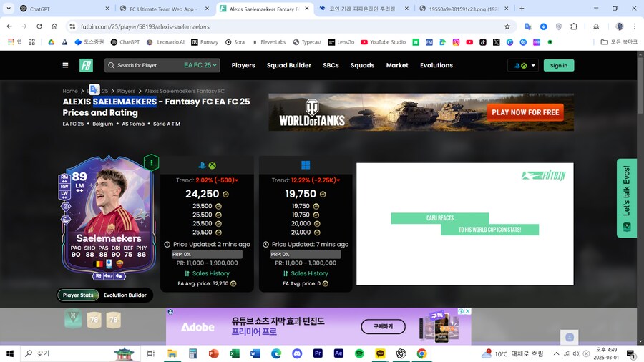Open the Let's talk Evos side tab
The image size is (644, 362).
(x=627, y=198)
